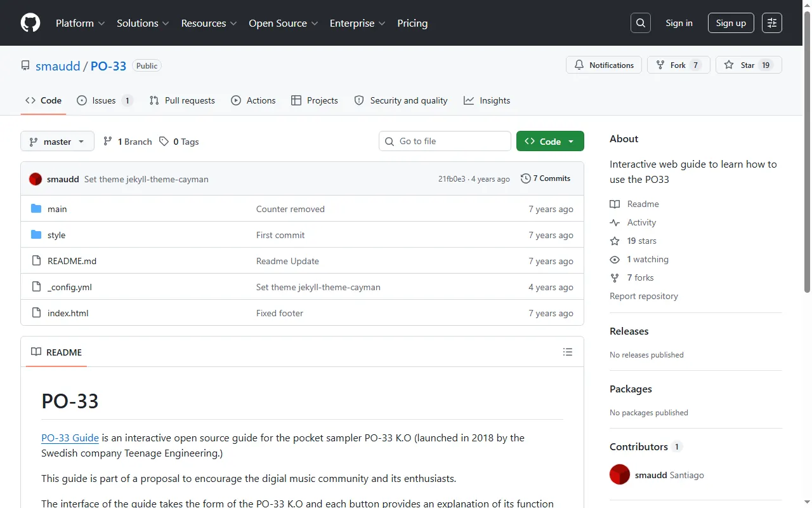Open the Releases section heading link
Viewport: 812px width, 508px height.
(629, 331)
